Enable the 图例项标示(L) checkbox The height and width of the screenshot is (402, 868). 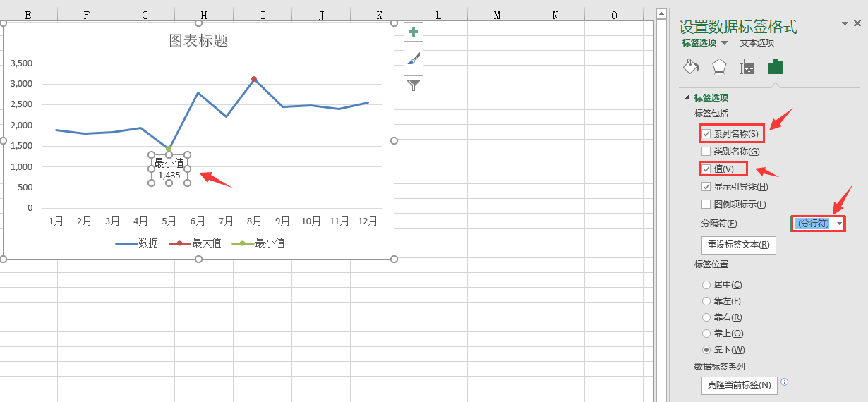tap(706, 205)
